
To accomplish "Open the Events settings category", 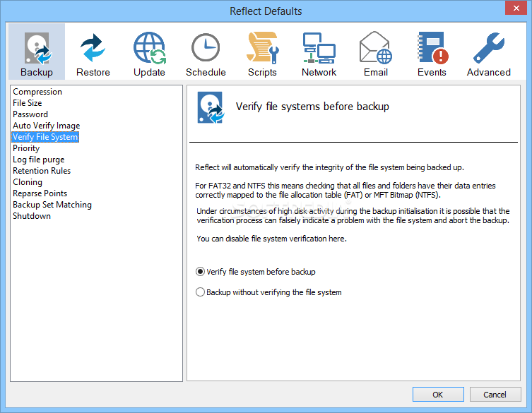I will pos(432,52).
